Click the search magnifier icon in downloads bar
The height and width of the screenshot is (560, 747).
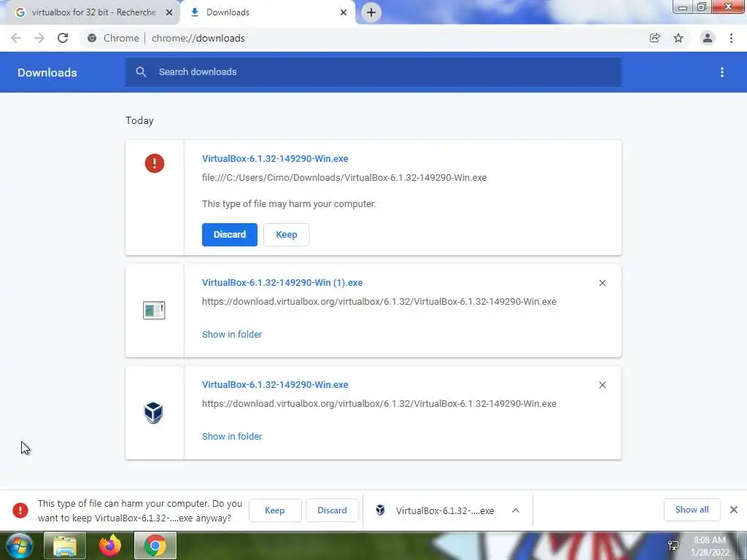tap(141, 72)
